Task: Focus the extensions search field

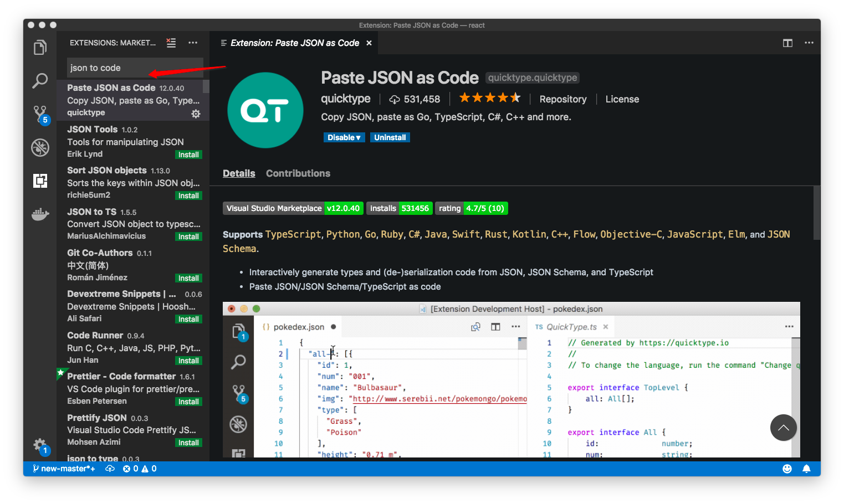Action: (135, 68)
